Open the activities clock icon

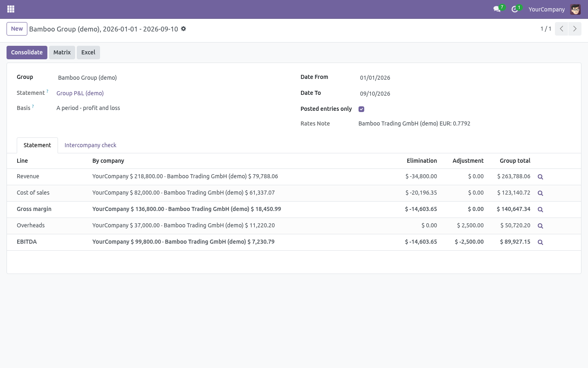(x=515, y=9)
